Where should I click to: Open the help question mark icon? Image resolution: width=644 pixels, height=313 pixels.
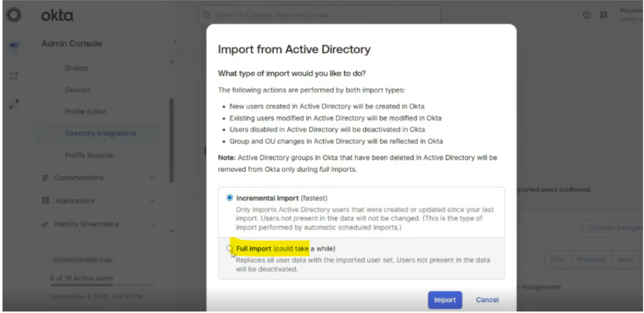(587, 15)
